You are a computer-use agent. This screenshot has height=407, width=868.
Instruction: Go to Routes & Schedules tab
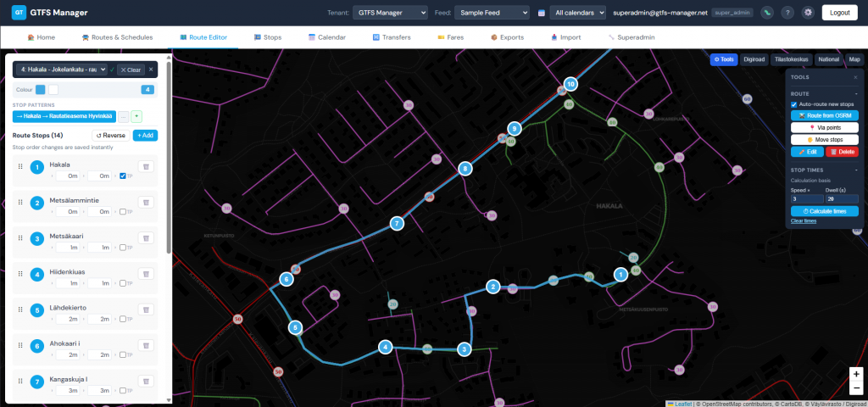pyautogui.click(x=117, y=38)
